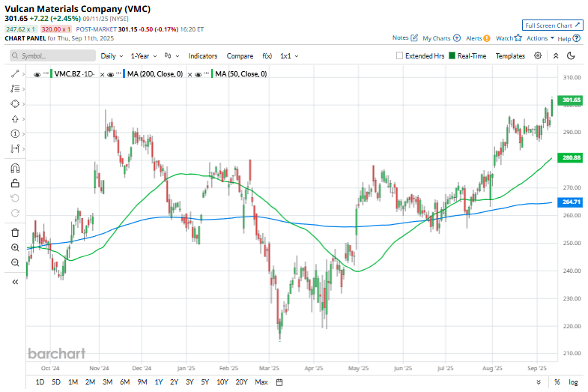Switch to dark mode moon icon
588x392 pixels.
point(571,56)
